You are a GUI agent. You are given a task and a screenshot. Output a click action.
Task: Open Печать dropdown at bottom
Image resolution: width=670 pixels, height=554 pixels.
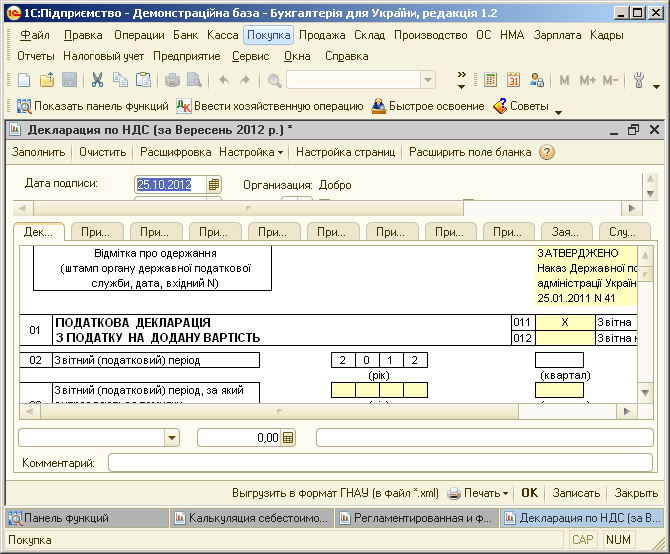click(x=478, y=493)
